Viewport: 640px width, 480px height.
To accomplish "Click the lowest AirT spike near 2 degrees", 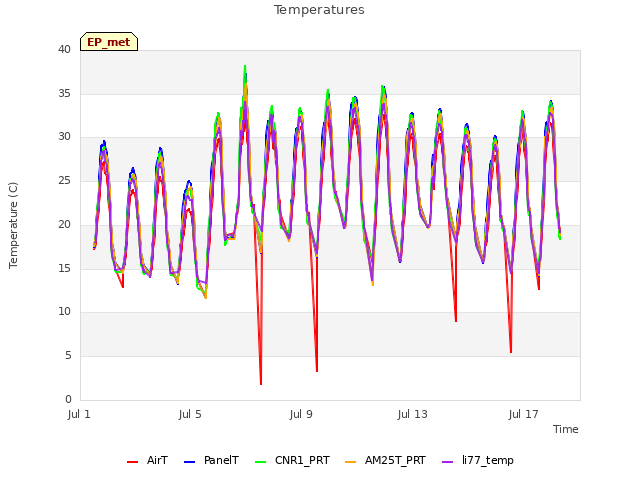I will [261, 383].
